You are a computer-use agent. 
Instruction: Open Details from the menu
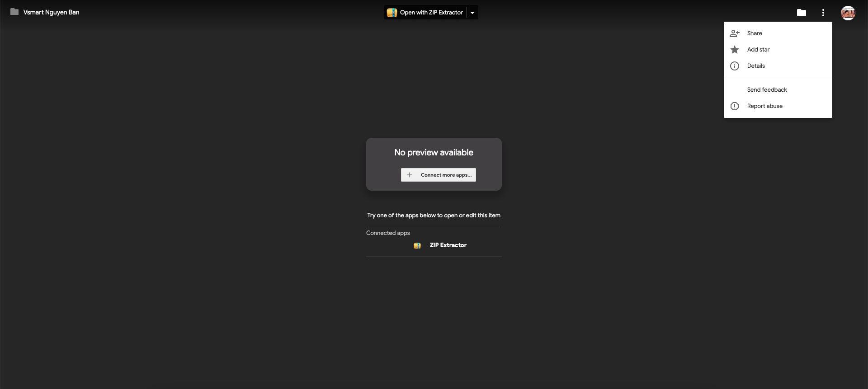756,66
